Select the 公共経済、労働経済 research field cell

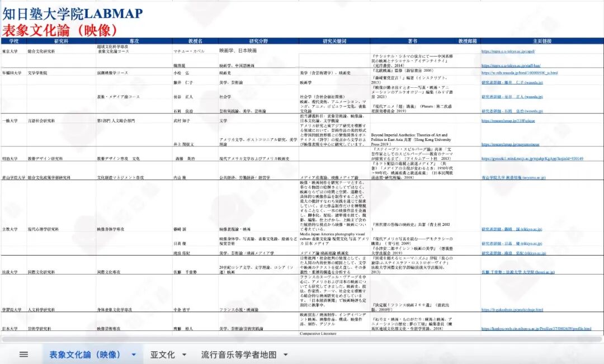244,178
